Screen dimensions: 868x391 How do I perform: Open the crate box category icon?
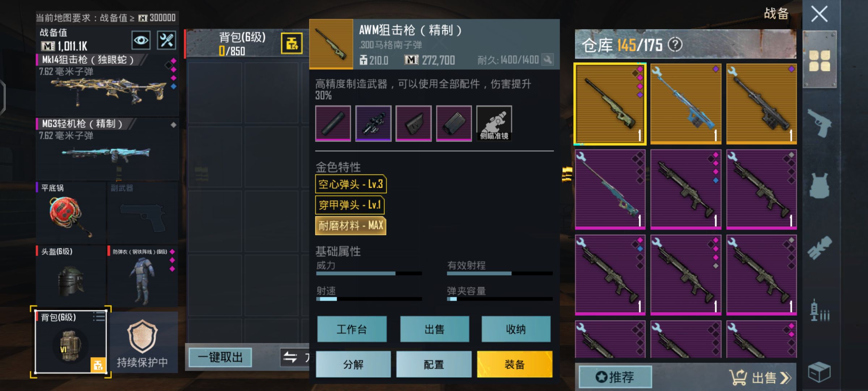820,372
